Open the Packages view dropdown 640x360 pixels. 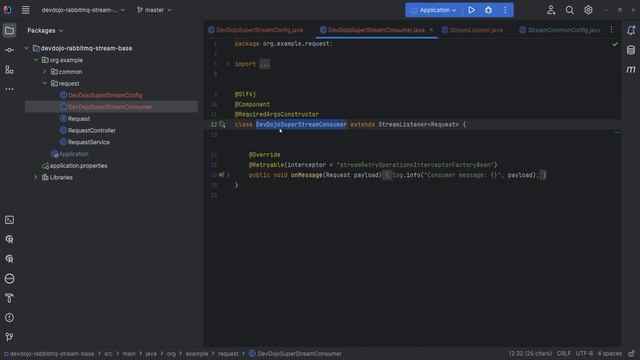tap(45, 31)
